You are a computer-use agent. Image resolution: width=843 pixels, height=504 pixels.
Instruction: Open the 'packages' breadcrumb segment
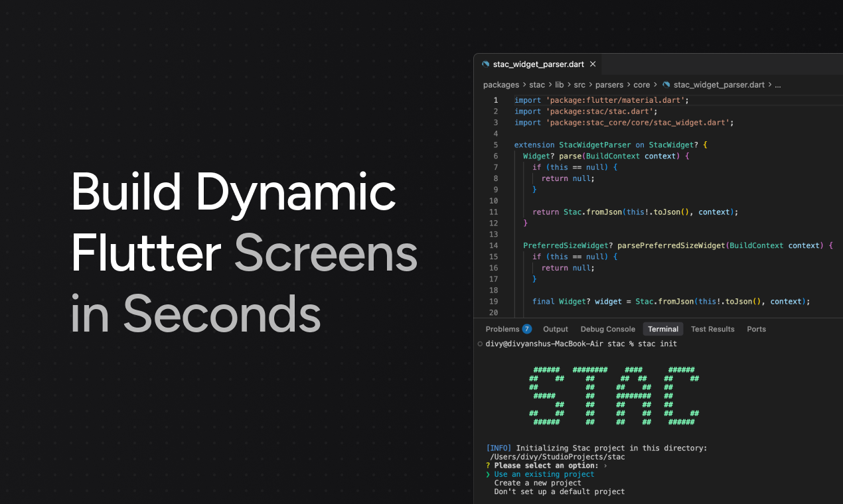500,85
